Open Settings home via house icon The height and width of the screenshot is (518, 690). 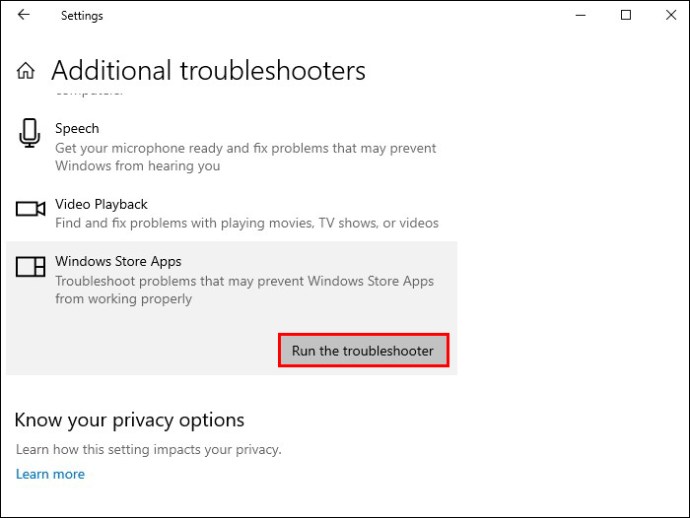click(26, 70)
